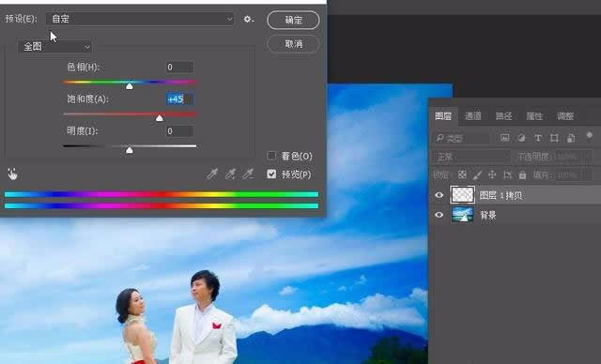Click the 明度 lightness value field
The image size is (601, 364).
(x=179, y=131)
